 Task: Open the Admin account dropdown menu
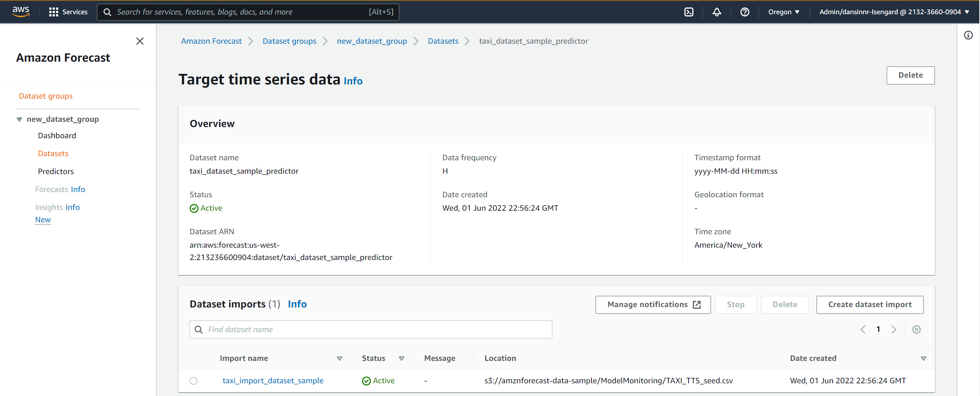894,12
